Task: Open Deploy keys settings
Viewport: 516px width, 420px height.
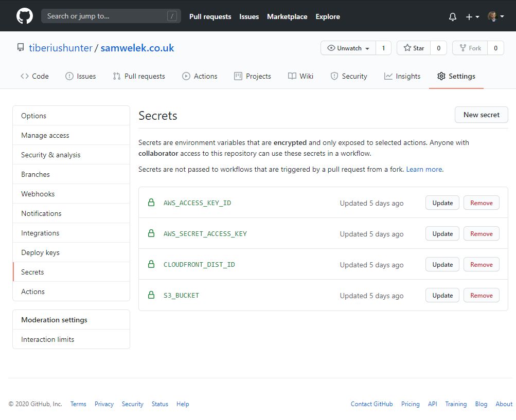Action: point(71,252)
